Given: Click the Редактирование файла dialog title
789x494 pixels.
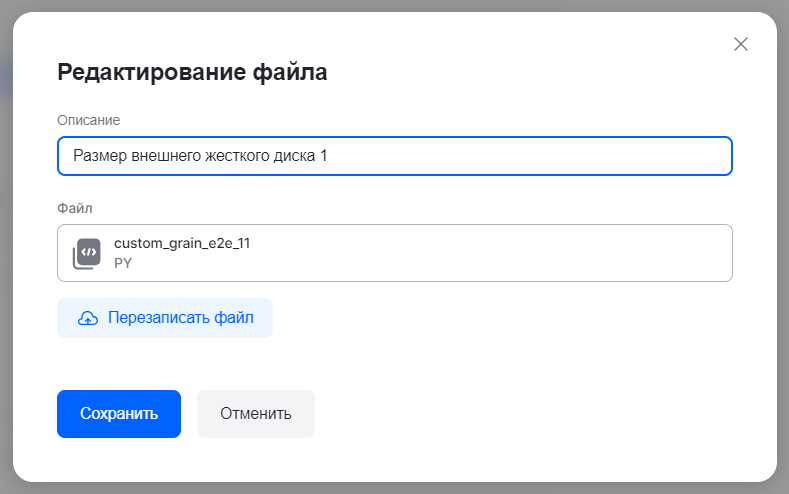Looking at the screenshot, I should click(192, 72).
